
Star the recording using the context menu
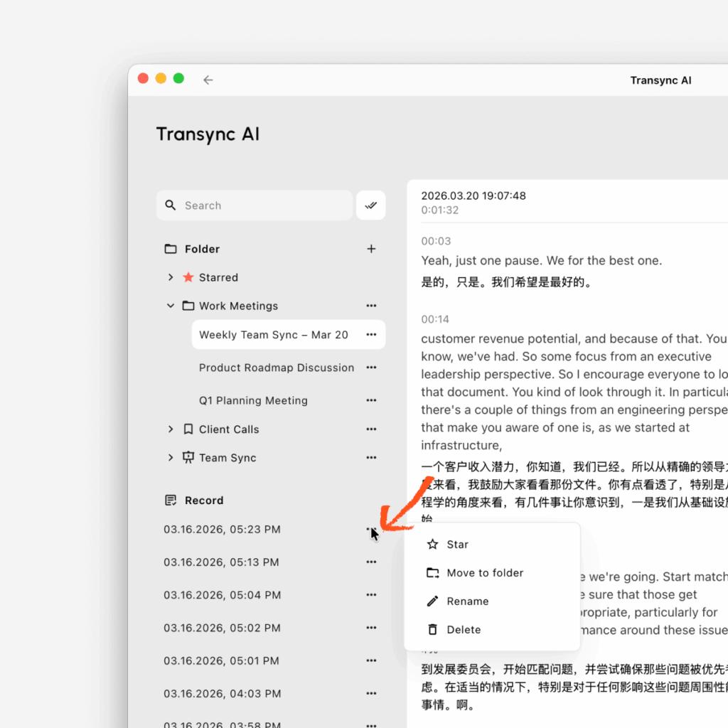[x=457, y=544]
